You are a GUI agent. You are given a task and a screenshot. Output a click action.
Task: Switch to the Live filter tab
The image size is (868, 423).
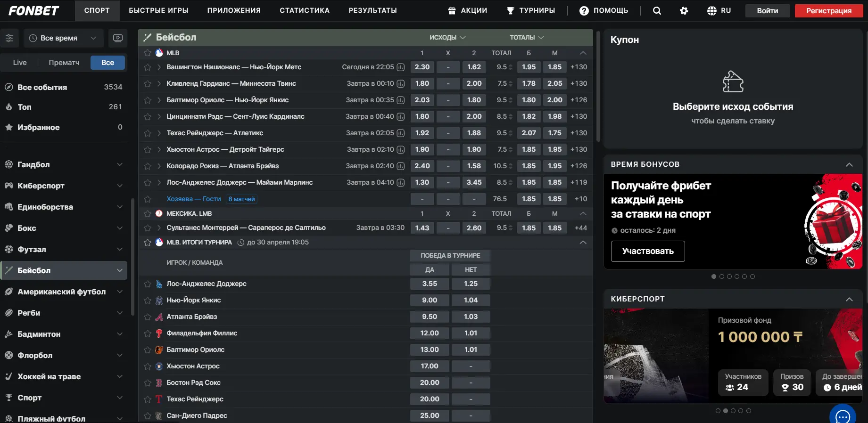[20, 63]
